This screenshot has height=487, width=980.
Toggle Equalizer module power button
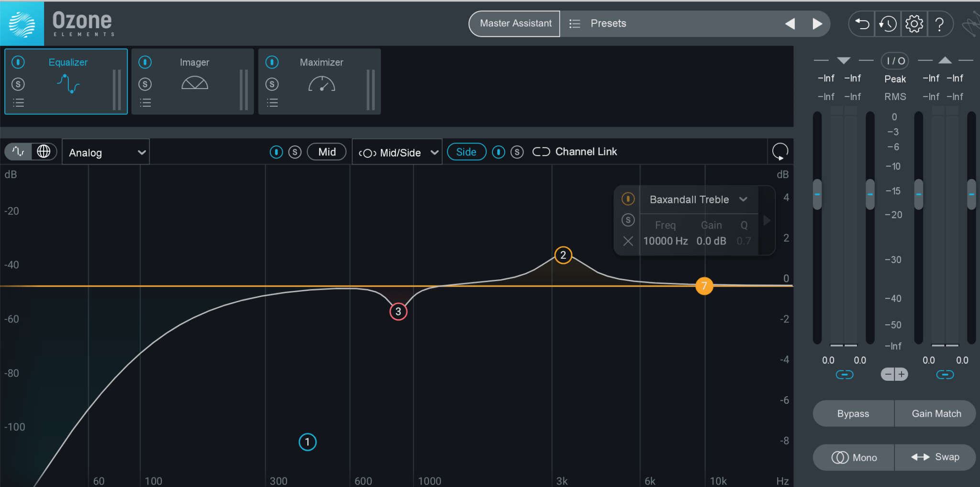click(x=18, y=62)
